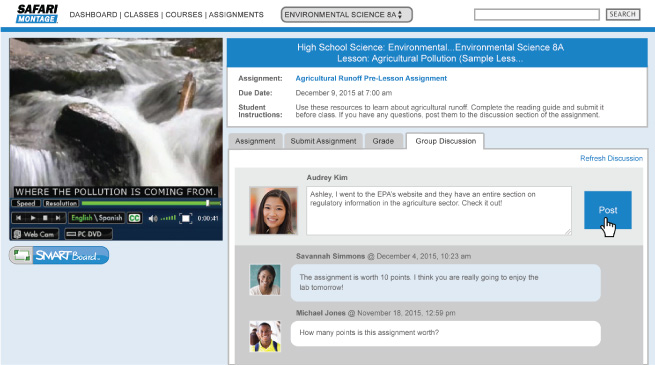This screenshot has width=655, height=365.
Task: Select English audio language
Action: pos(81,218)
